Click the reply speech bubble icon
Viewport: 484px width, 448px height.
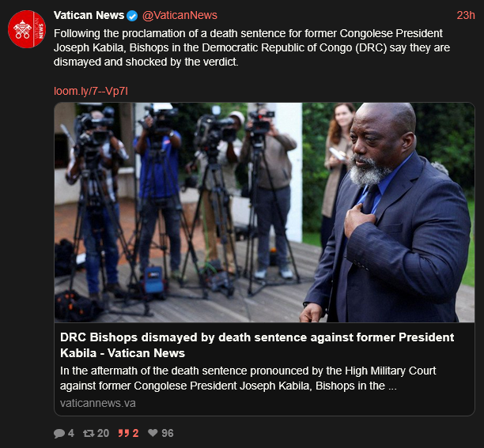coord(59,433)
